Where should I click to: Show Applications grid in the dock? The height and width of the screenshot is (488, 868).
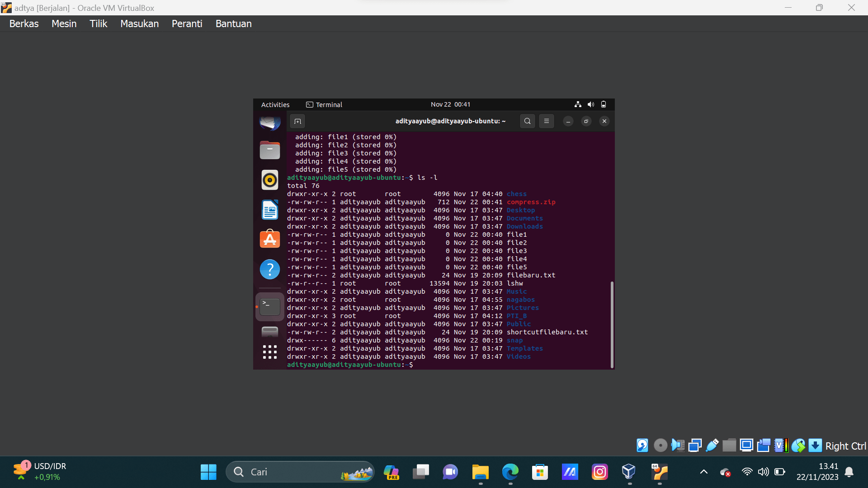pyautogui.click(x=270, y=352)
